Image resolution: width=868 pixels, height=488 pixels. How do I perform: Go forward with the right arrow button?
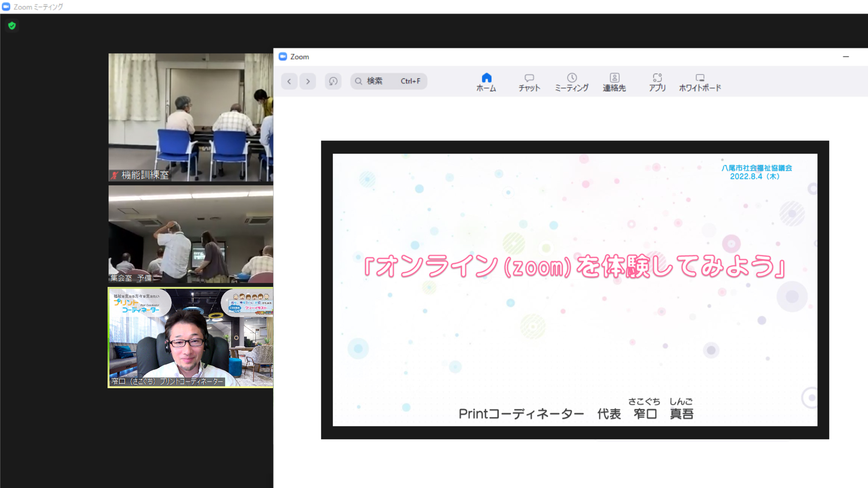(x=308, y=81)
